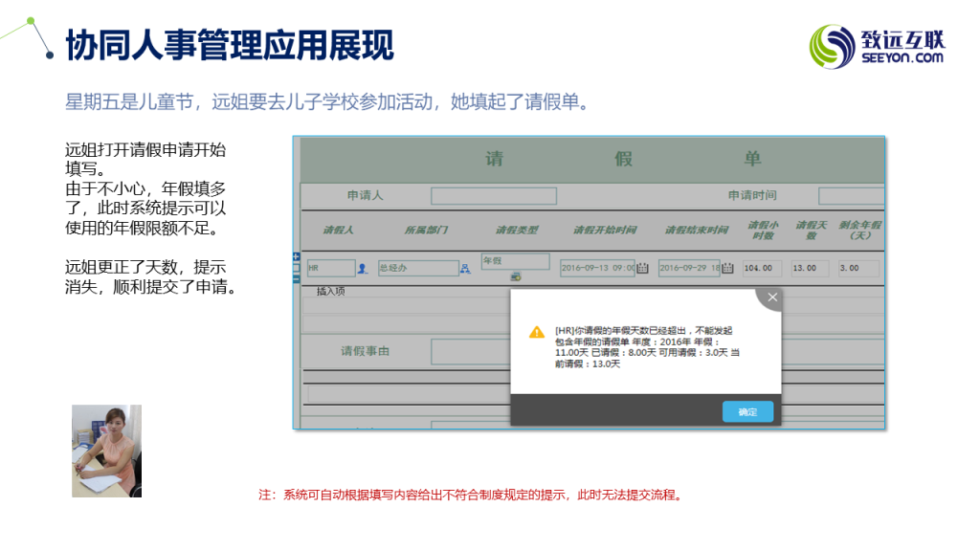Click the Seeyon logo in the top right
The image size is (980, 551).
click(878, 46)
